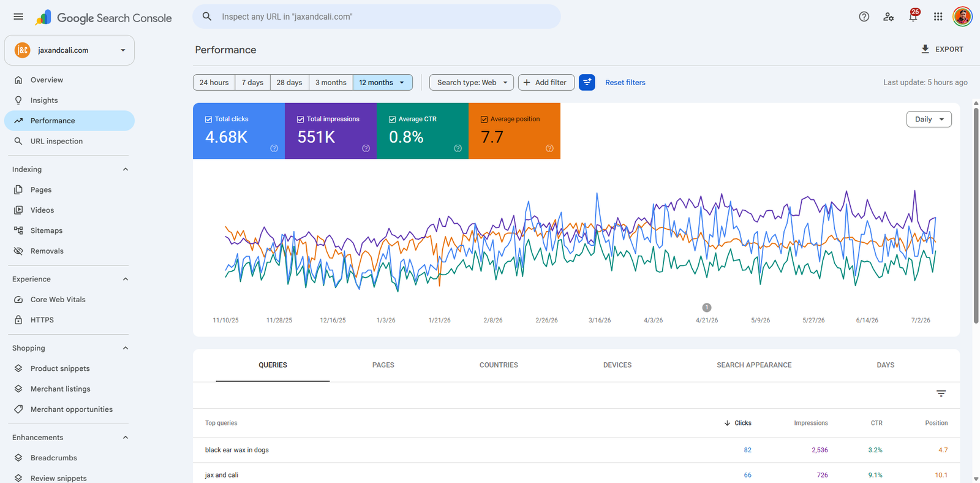The width and height of the screenshot is (980, 483).
Task: Switch to the COUNTRIES tab
Action: click(499, 365)
